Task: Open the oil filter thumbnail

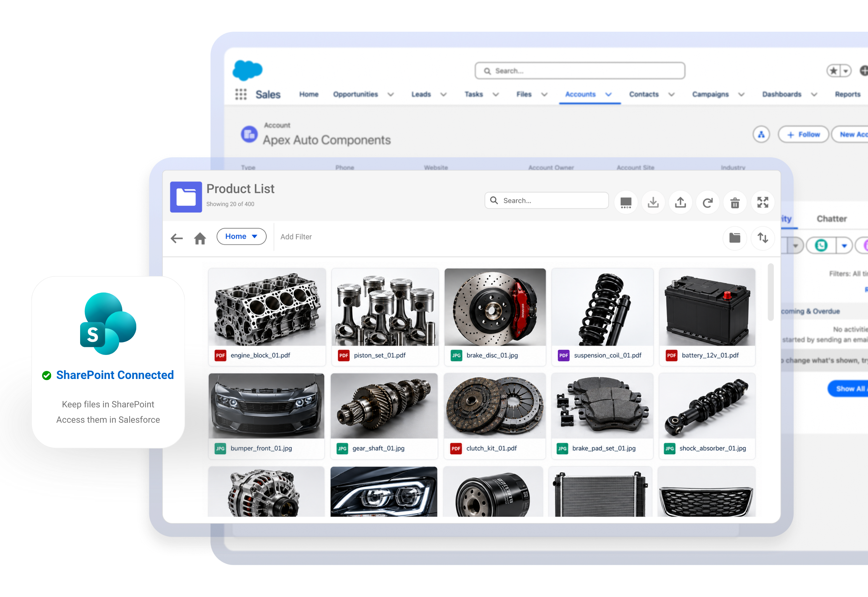Action: (493, 491)
